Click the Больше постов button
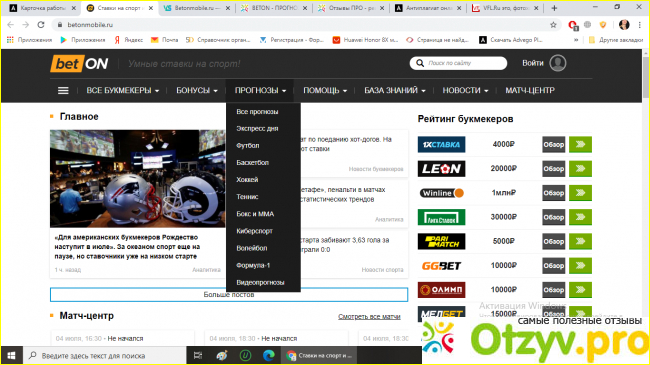The height and width of the screenshot is (365, 650). coord(229,295)
